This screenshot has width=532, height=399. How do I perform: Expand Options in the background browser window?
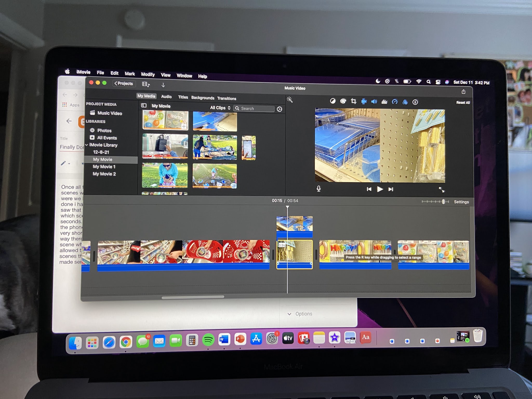pos(300,314)
